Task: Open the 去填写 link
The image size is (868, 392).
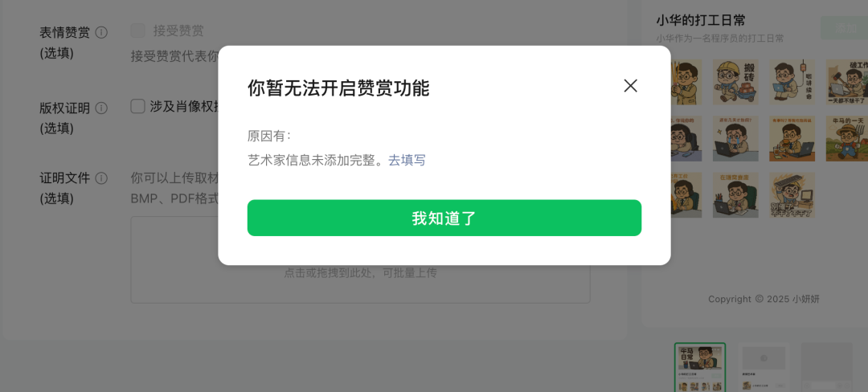Action: pos(407,161)
